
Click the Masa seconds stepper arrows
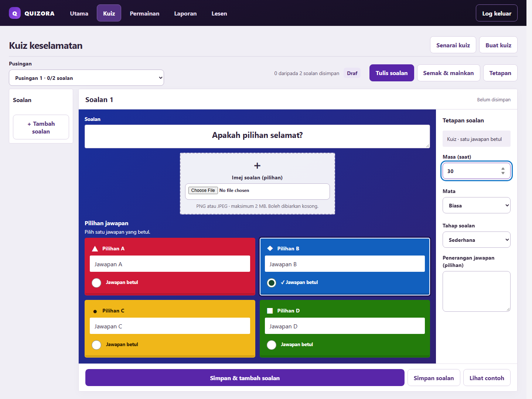[x=503, y=171]
